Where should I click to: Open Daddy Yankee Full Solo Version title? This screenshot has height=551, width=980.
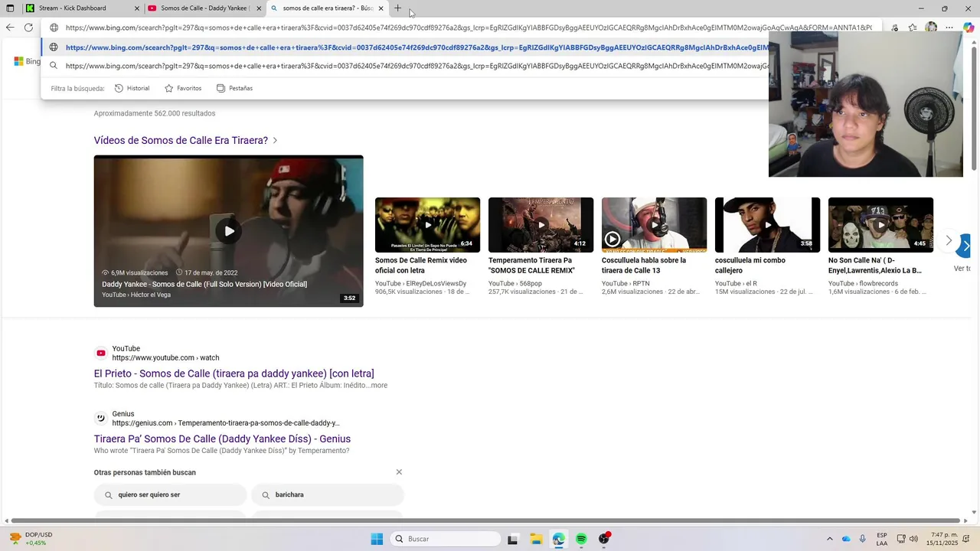(204, 284)
